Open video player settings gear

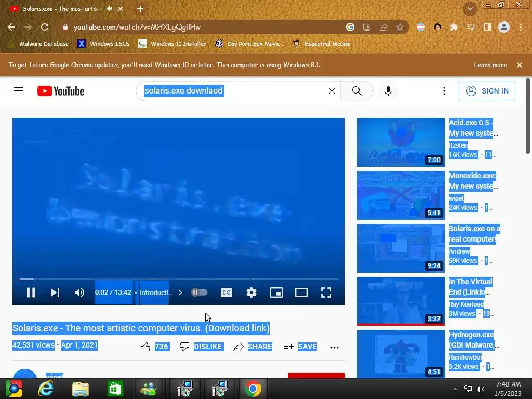tap(251, 292)
